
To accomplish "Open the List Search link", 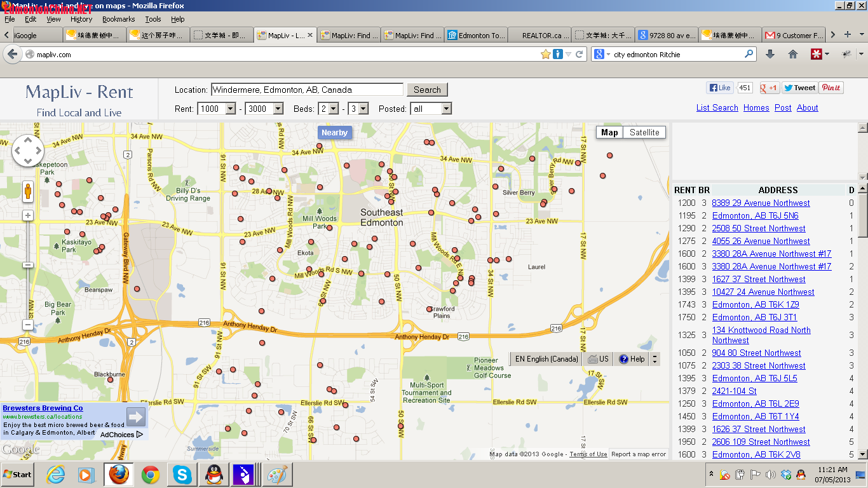I will point(717,108).
